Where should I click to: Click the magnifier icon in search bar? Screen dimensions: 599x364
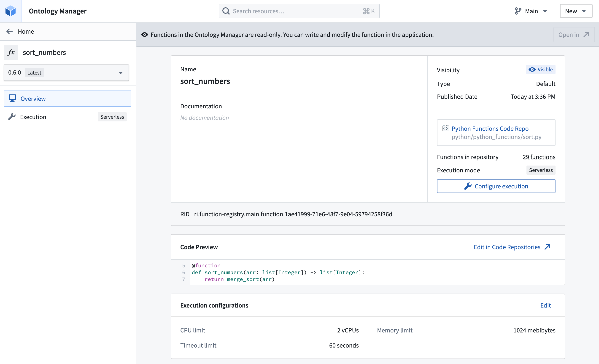pyautogui.click(x=226, y=11)
